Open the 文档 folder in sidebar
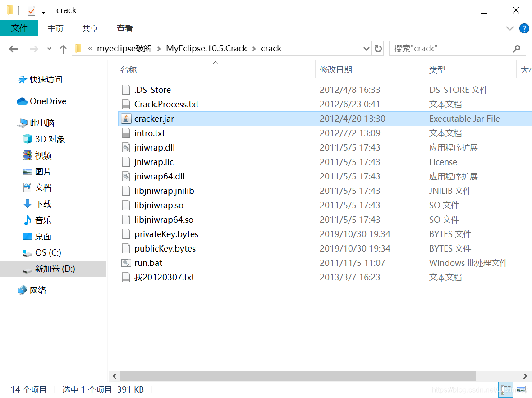Image resolution: width=532 pixels, height=398 pixels. point(37,188)
